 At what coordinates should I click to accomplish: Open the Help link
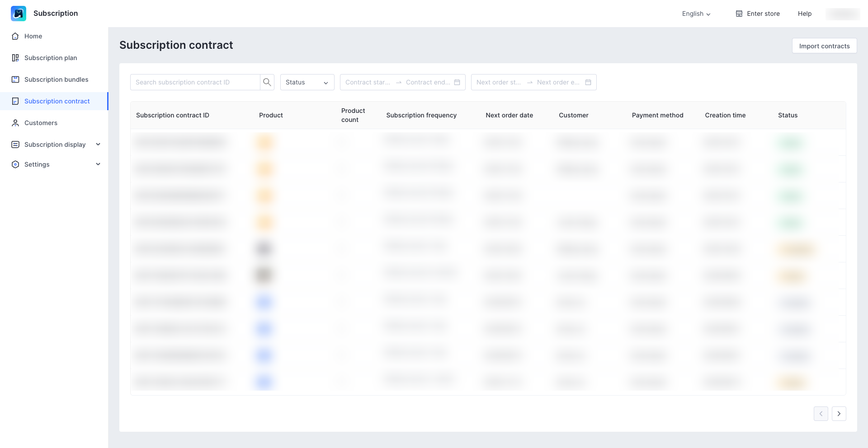click(x=804, y=14)
